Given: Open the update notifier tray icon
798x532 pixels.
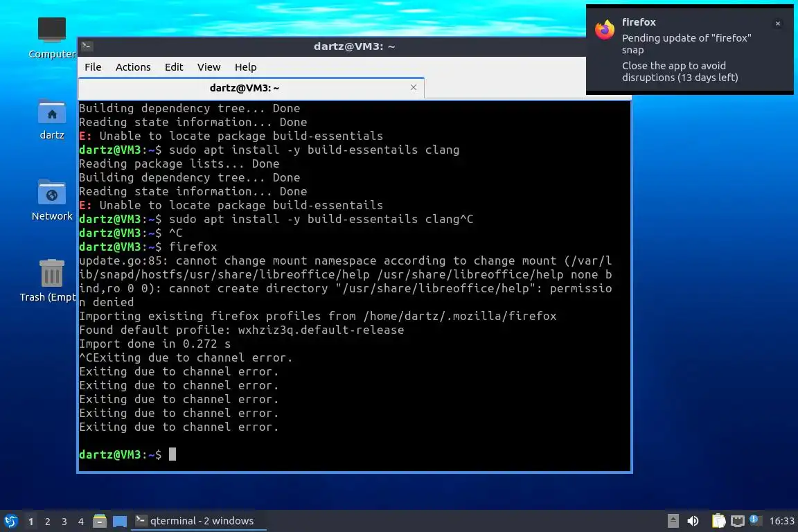Looking at the screenshot, I should click(x=754, y=520).
